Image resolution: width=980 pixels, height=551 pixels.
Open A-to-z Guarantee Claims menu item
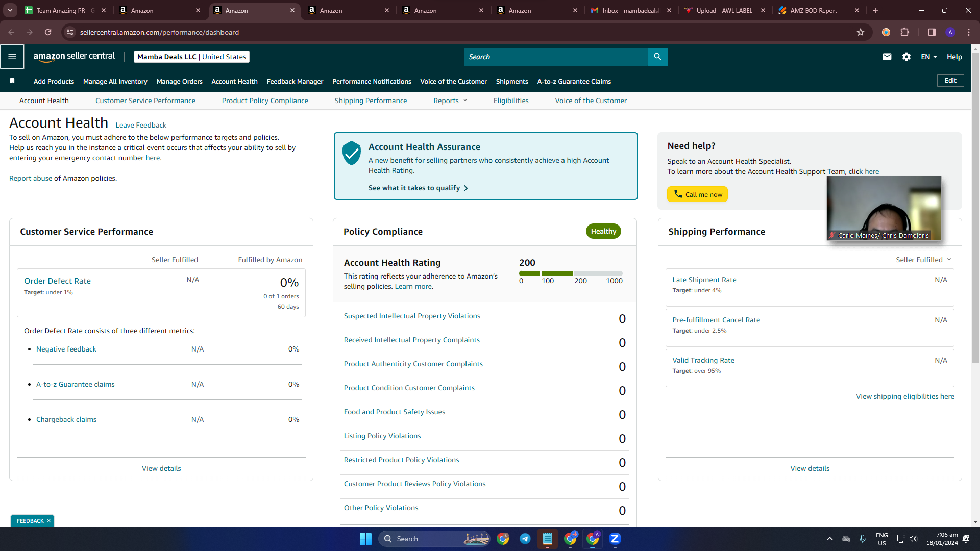tap(574, 81)
